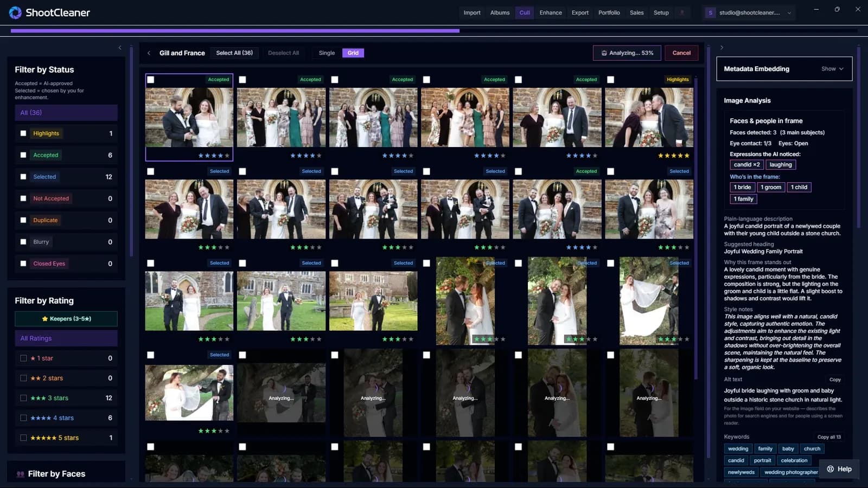Click star rating under first Accepted family photo
Image resolution: width=868 pixels, height=488 pixels.
(x=214, y=156)
